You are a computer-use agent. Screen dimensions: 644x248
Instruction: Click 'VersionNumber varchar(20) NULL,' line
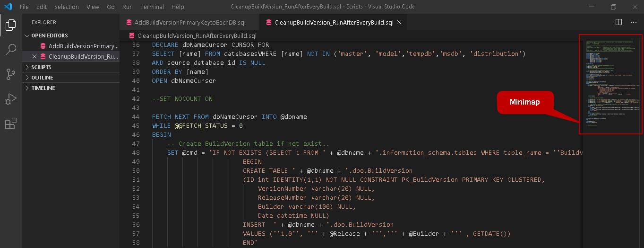[317, 189]
